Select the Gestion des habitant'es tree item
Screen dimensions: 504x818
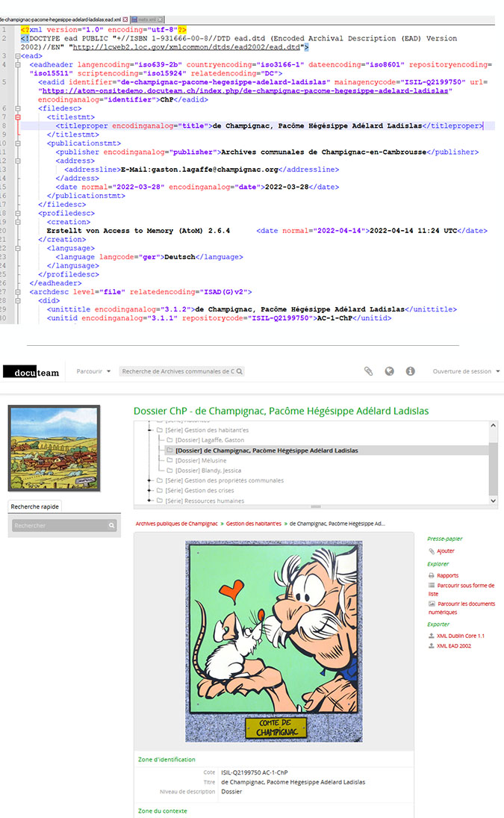207,430
